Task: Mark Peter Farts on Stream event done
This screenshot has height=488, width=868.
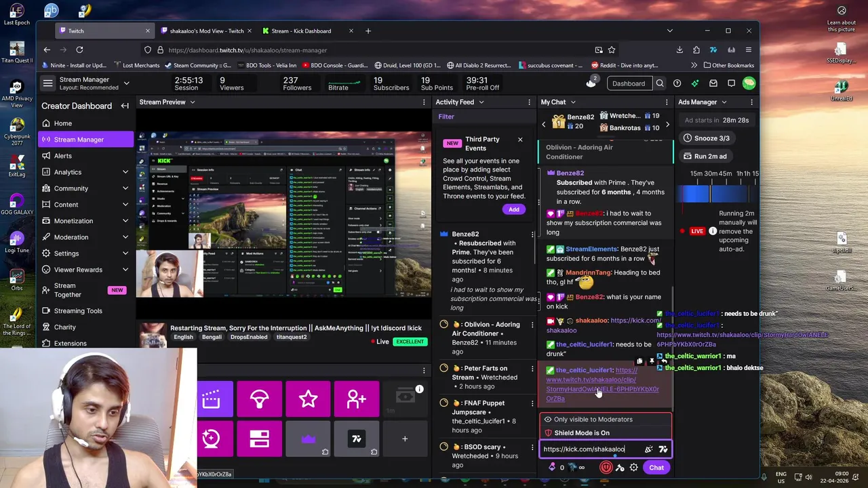Action: (x=444, y=369)
